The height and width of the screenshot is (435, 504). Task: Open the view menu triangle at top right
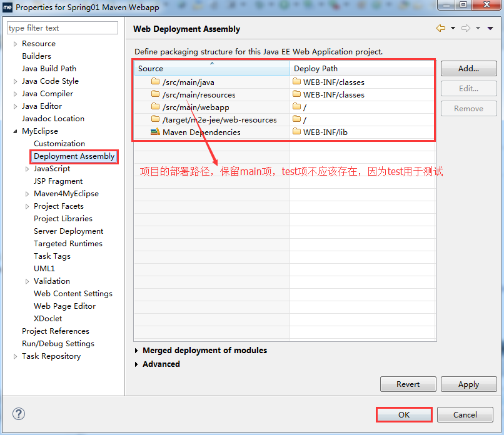point(490,28)
